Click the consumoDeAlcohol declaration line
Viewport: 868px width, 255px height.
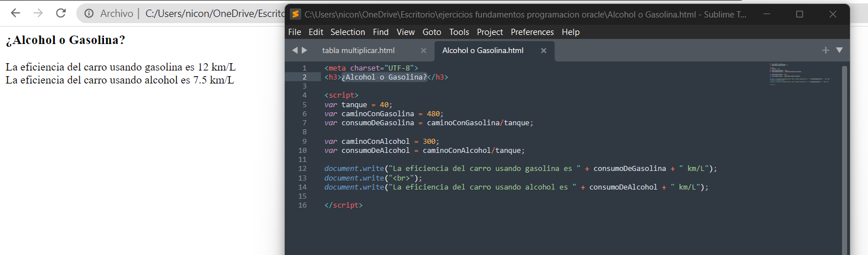(424, 150)
